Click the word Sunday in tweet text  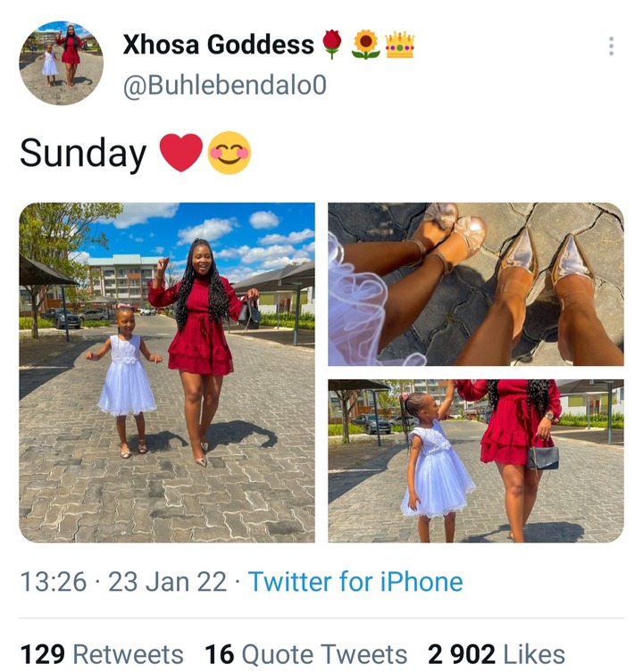click(x=83, y=153)
